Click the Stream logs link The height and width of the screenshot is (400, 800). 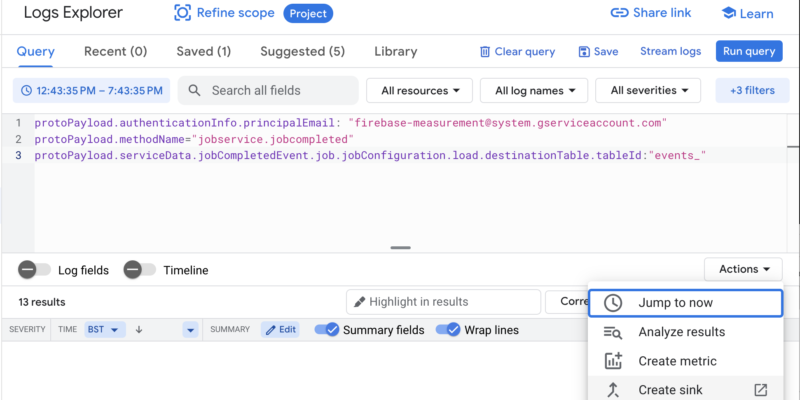(670, 52)
